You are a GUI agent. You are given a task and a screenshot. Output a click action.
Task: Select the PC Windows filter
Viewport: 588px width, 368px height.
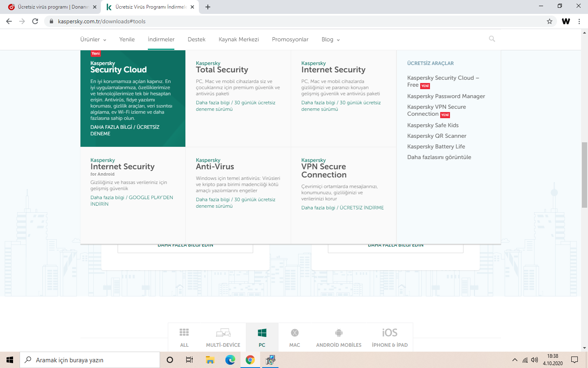click(x=262, y=337)
